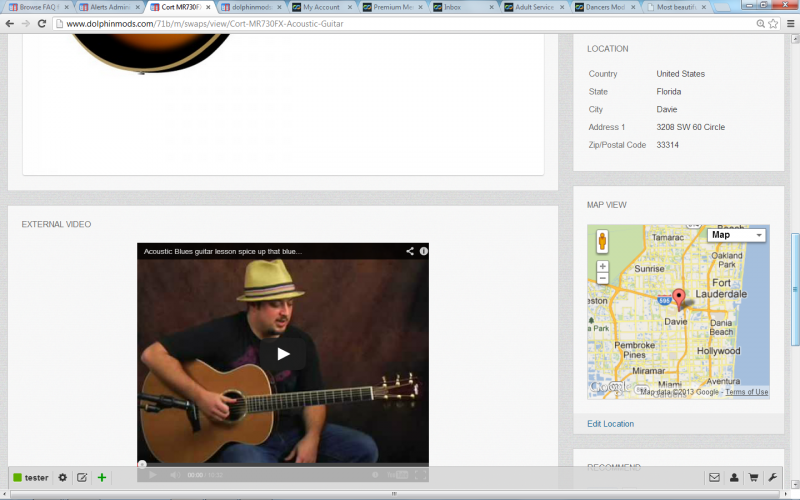Drop the Street View pegman icon
The image size is (800, 500).
[x=602, y=241]
